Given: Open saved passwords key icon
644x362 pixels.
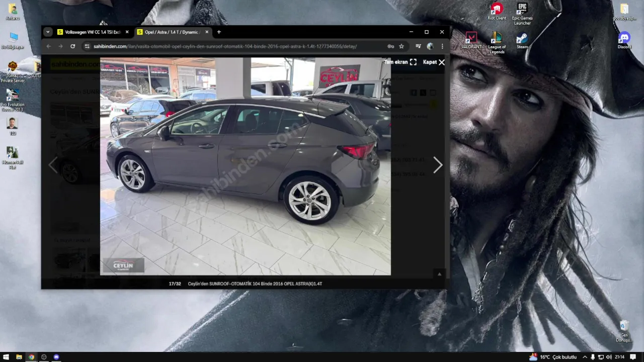Looking at the screenshot, I should point(390,46).
